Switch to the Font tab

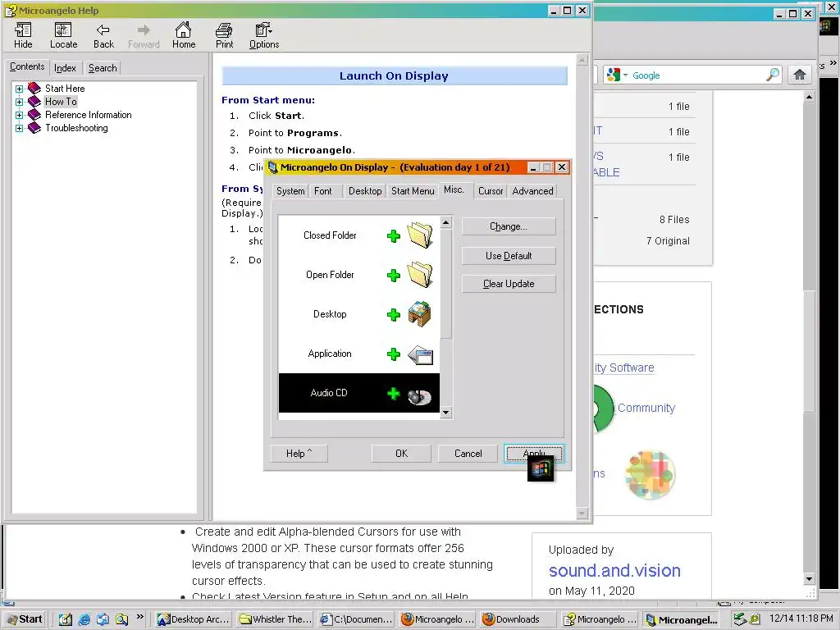click(323, 191)
